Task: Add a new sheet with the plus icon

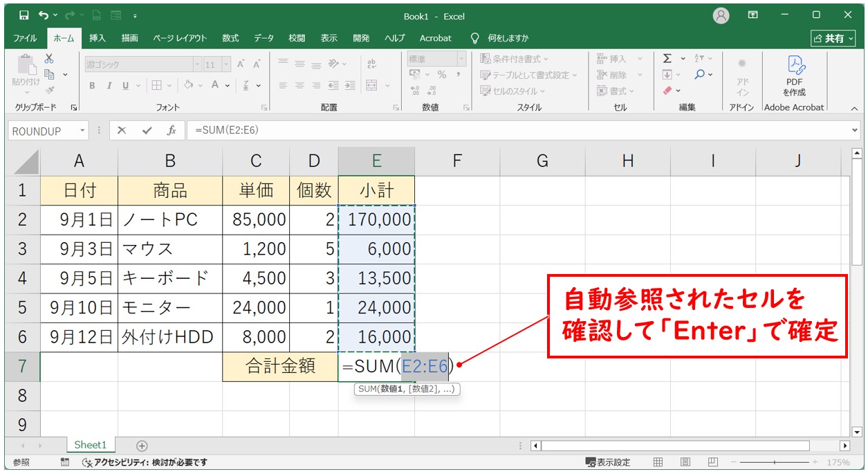Action: [x=142, y=446]
